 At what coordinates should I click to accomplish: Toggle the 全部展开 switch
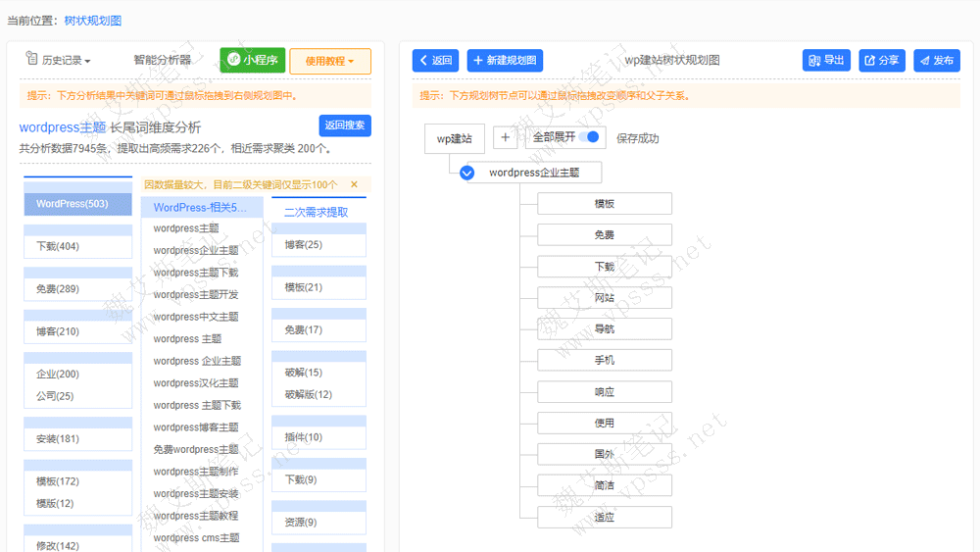(x=590, y=138)
